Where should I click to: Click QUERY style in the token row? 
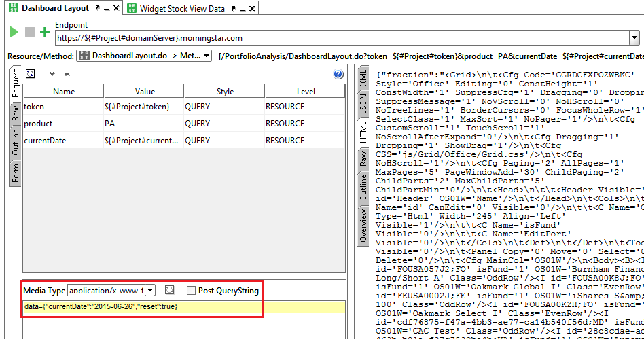pos(224,107)
